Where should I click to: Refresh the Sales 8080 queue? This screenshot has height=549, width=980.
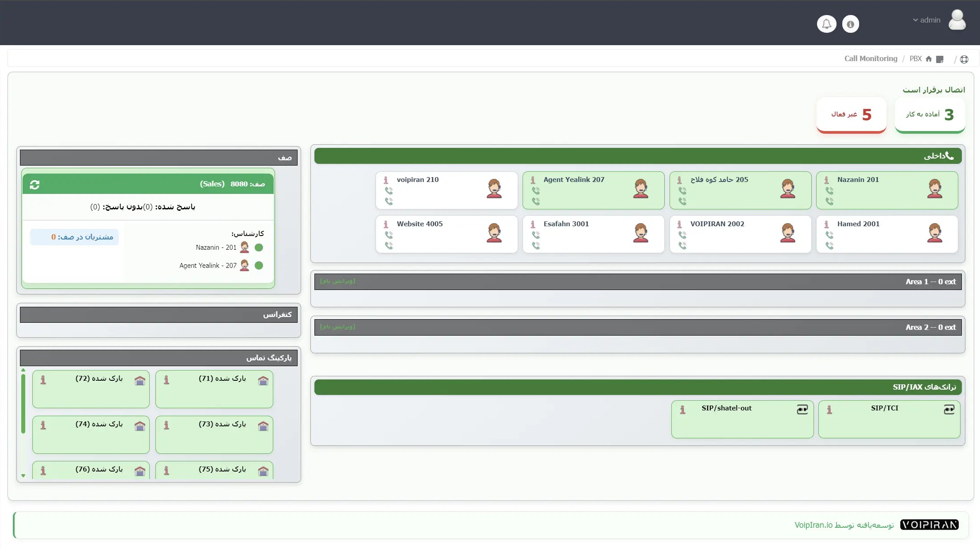point(35,185)
